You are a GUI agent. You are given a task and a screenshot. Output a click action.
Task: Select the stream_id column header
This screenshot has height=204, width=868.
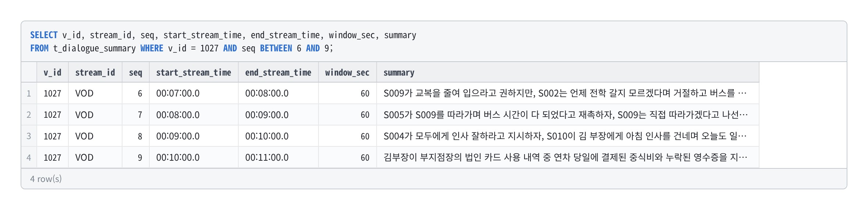pos(95,73)
